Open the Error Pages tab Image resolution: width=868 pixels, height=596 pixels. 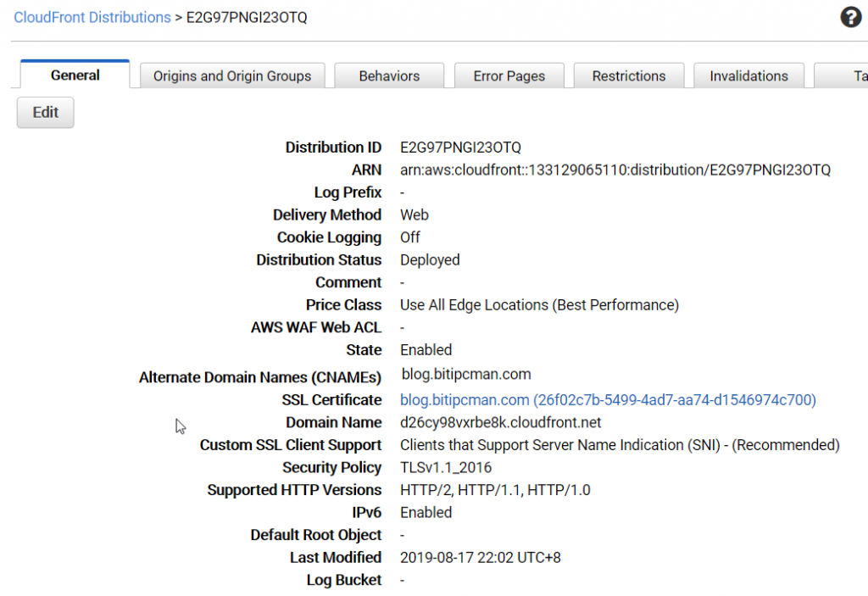click(509, 76)
